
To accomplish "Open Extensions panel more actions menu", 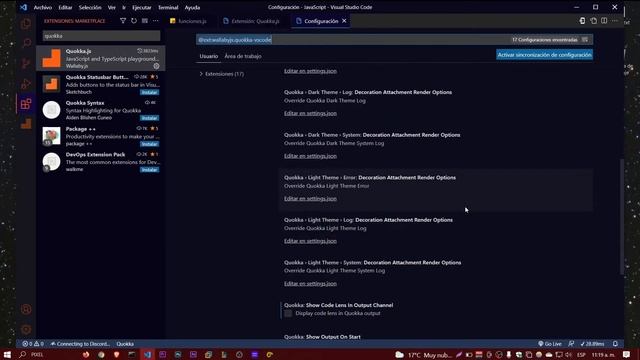I will click(x=156, y=21).
